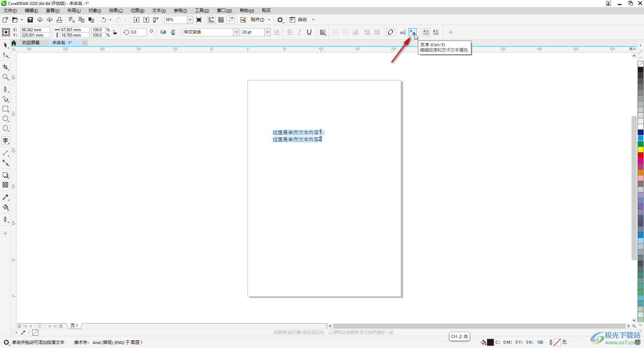The height and width of the screenshot is (348, 644).
Task: Expand the 启动 launch dropdown arrow
Action: [313, 20]
